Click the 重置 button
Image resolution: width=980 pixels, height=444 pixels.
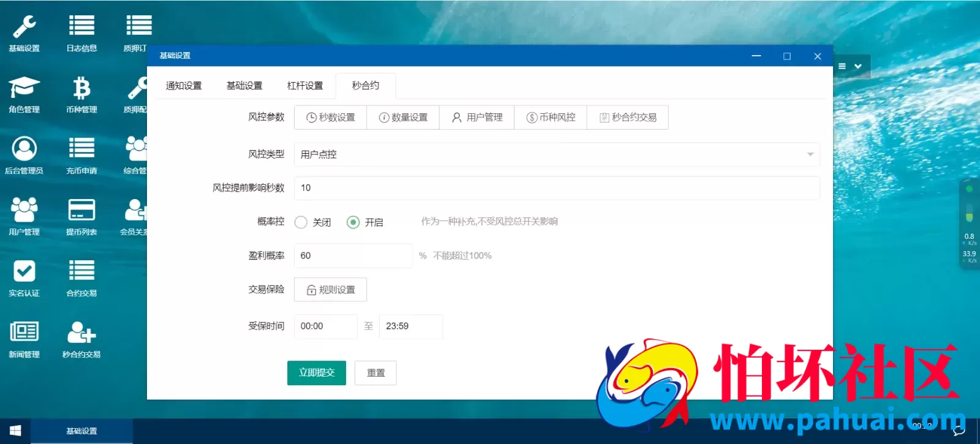click(375, 373)
